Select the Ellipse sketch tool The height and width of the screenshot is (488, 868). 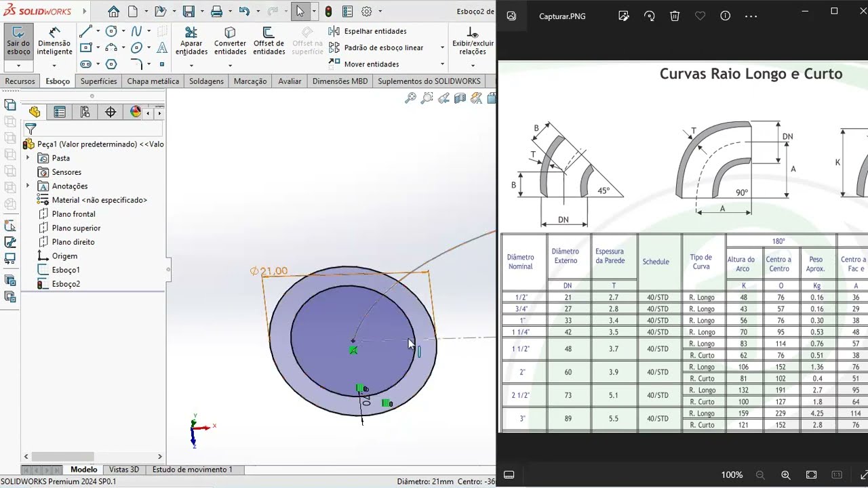(x=136, y=48)
